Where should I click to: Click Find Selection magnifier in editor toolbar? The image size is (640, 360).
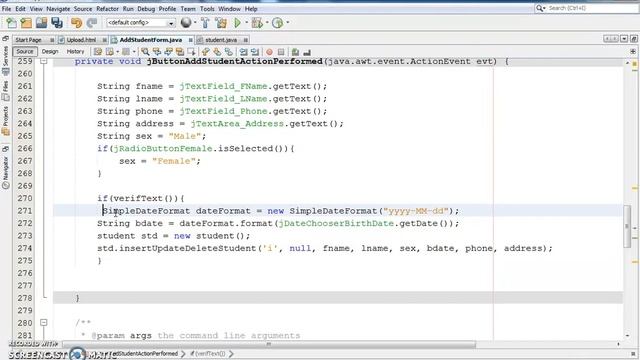[x=145, y=52]
